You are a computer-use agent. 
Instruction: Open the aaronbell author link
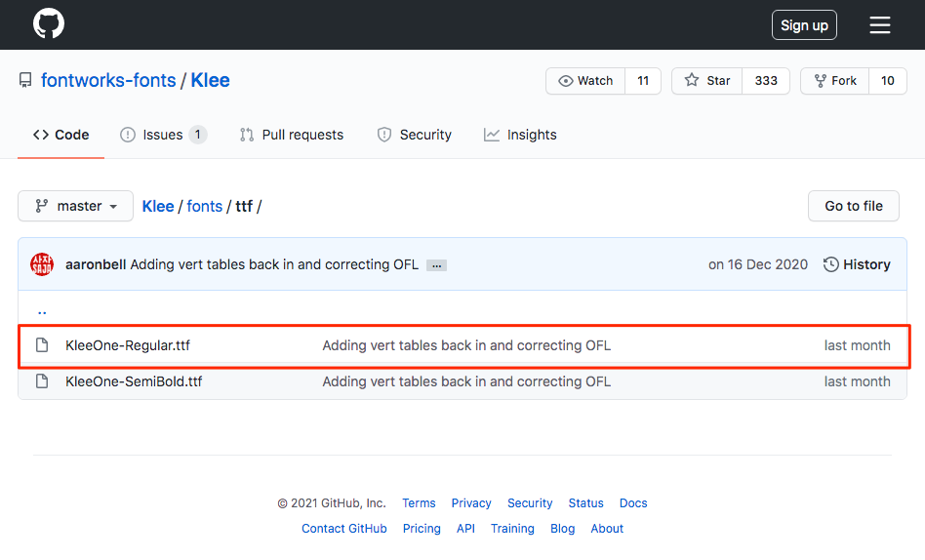pyautogui.click(x=96, y=264)
